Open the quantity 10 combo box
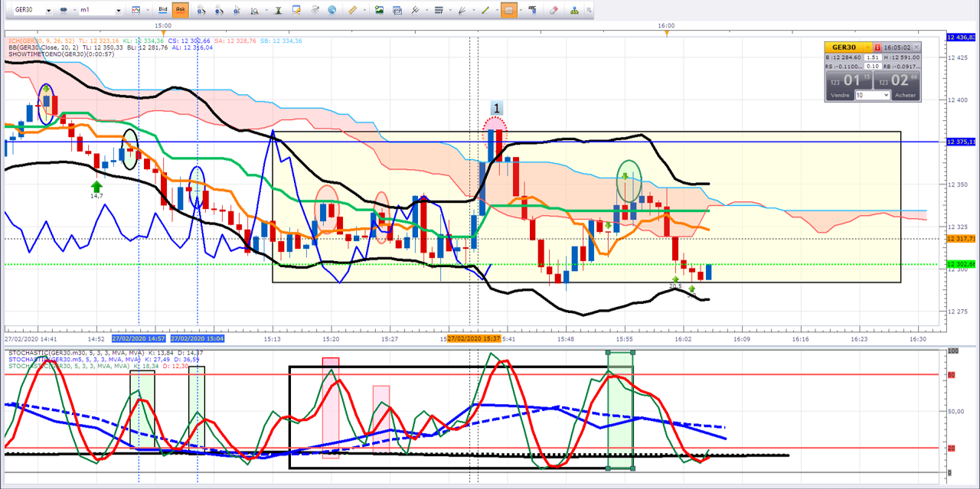 (x=873, y=95)
